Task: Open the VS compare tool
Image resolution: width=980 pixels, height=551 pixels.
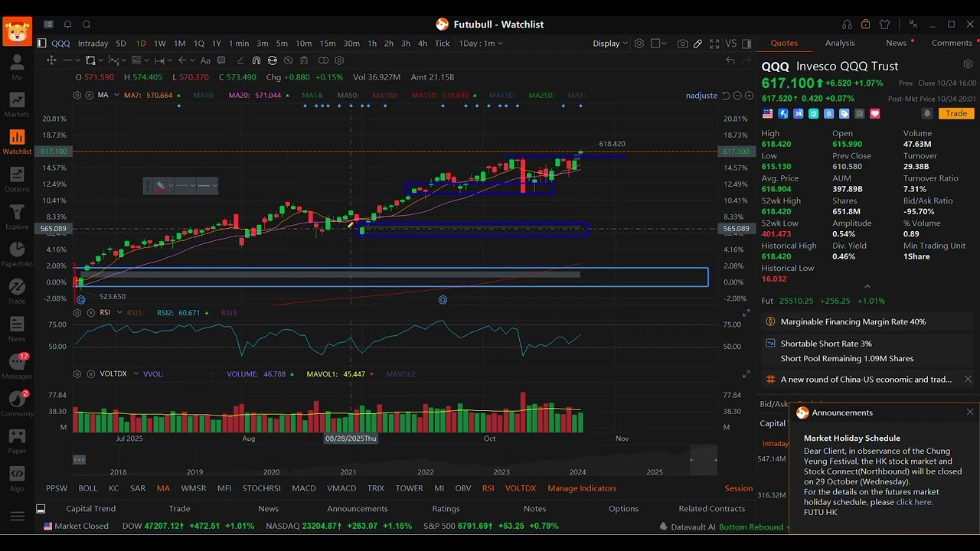Action: [730, 44]
